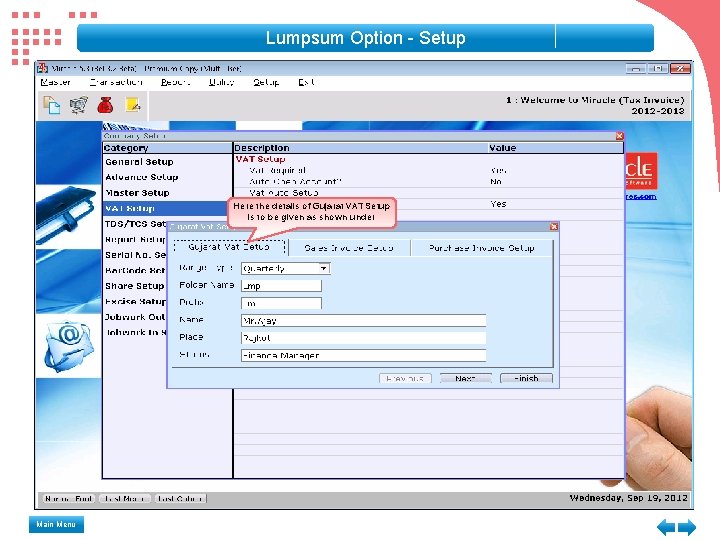The height and width of the screenshot is (540, 720).
Task: Switch to the Sales Invoice Setup tab
Action: tap(349, 248)
